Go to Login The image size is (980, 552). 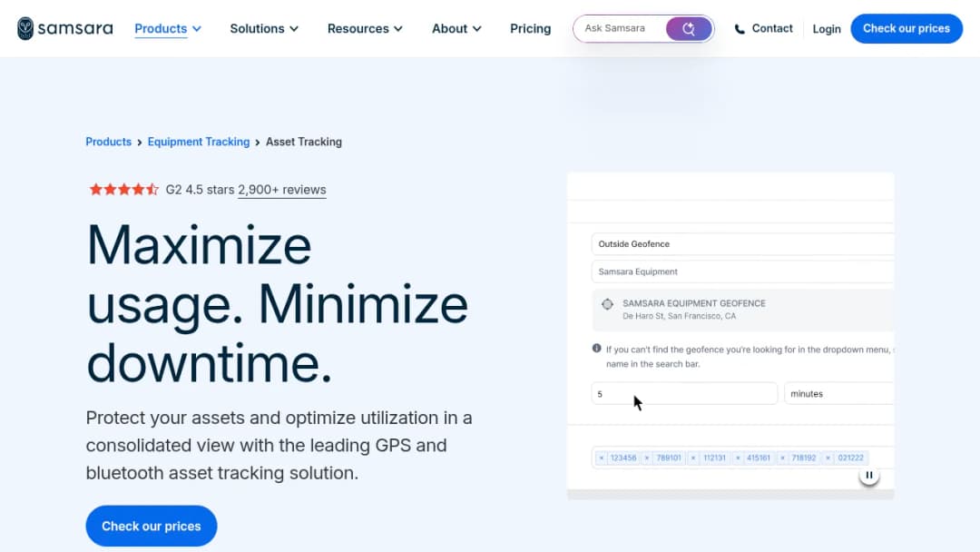[827, 29]
